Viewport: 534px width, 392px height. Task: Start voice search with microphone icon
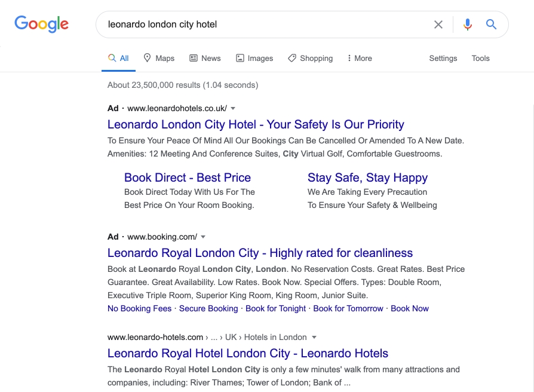click(x=468, y=24)
